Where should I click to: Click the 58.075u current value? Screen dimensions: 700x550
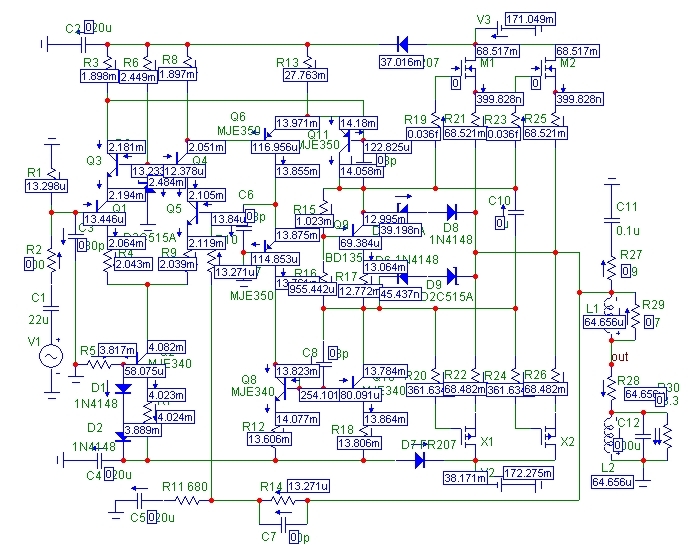[x=144, y=371]
